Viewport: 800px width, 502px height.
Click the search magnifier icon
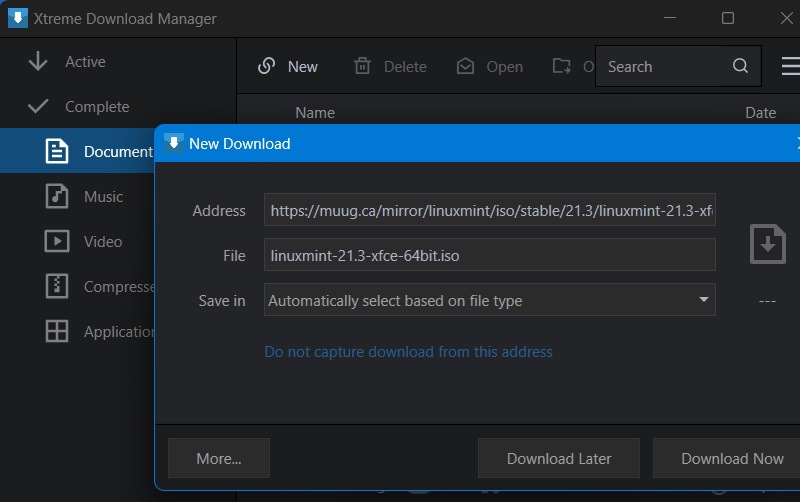click(740, 66)
